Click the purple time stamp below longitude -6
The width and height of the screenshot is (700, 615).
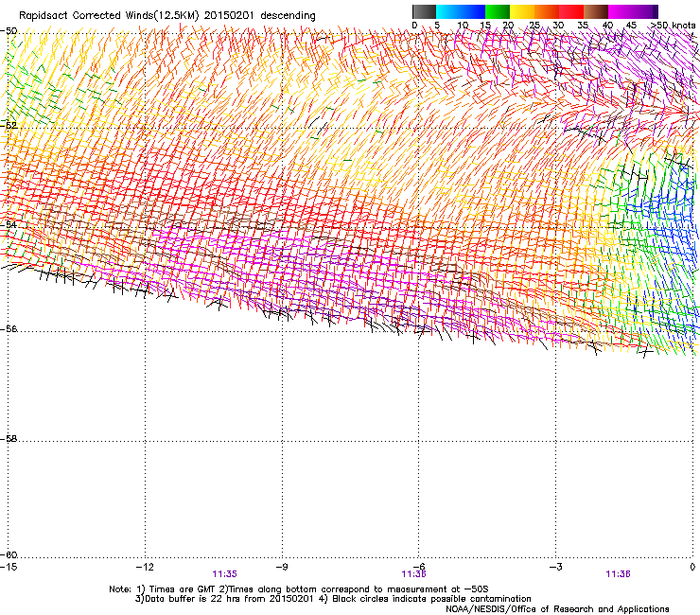[413, 574]
